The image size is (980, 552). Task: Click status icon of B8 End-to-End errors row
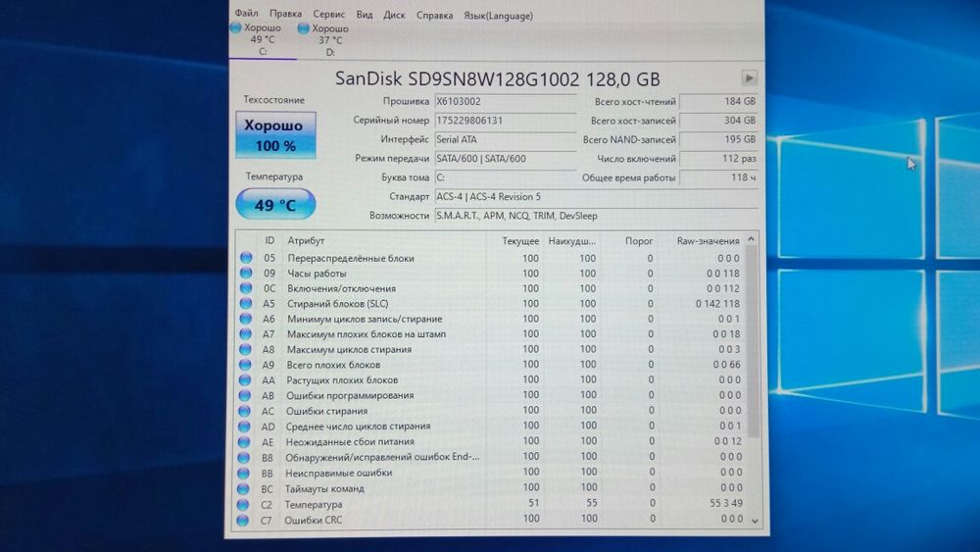[x=244, y=457]
